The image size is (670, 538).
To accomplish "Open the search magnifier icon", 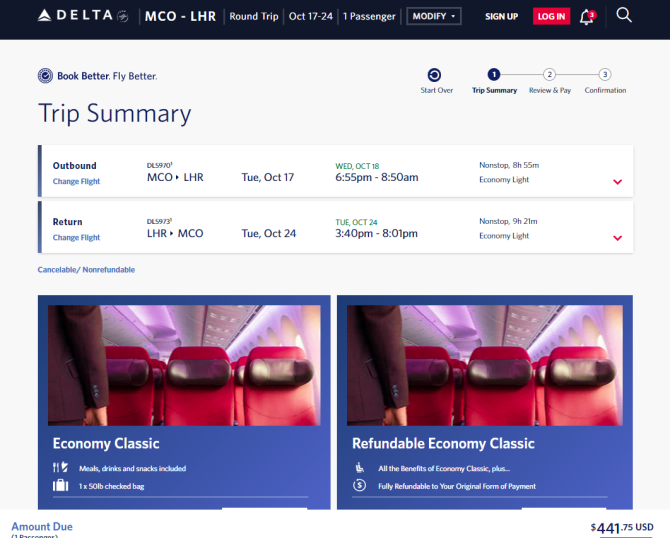I will tap(623, 15).
